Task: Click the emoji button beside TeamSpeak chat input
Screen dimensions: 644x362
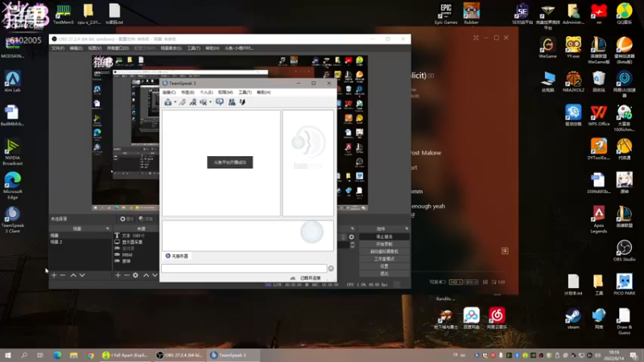Action: [331, 269]
